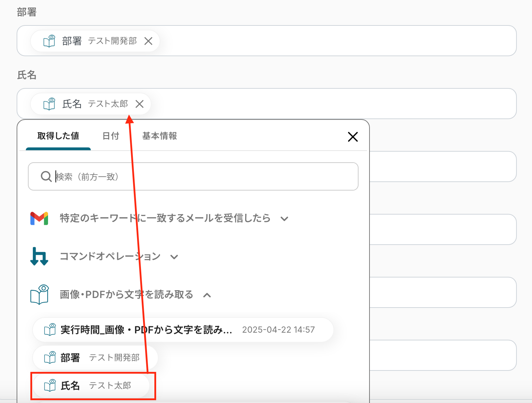Expand the コマンドオペレーション section chevron
The image size is (532, 403).
(174, 257)
